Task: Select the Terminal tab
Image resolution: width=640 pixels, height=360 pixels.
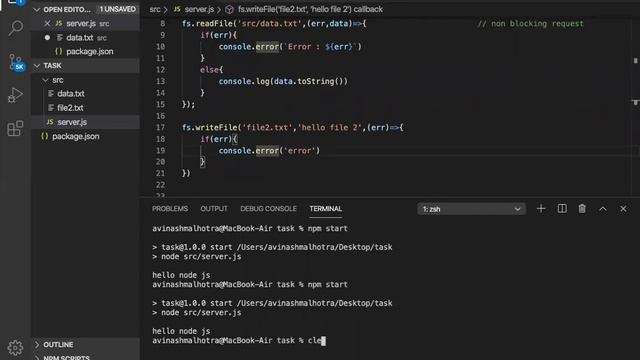Action: coord(325,209)
